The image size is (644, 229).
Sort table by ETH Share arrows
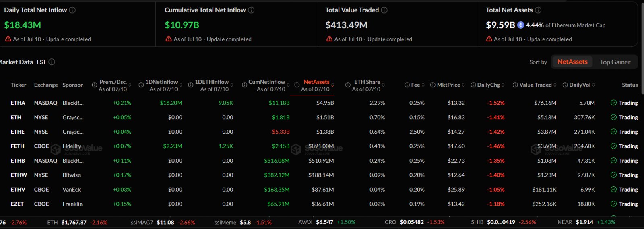coord(383,85)
